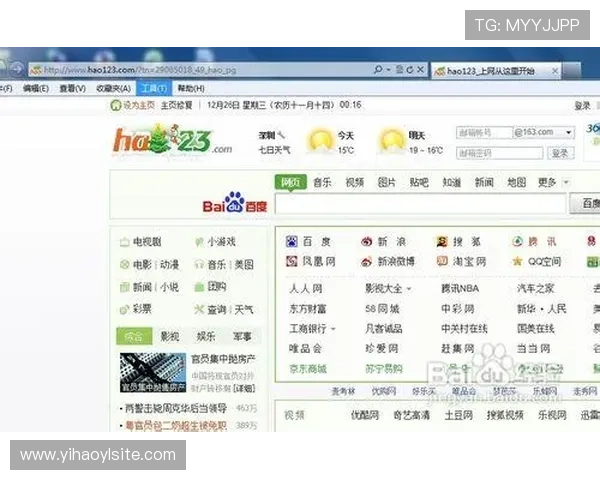Select the 音乐 search tab
The image size is (600, 480).
[x=322, y=183]
